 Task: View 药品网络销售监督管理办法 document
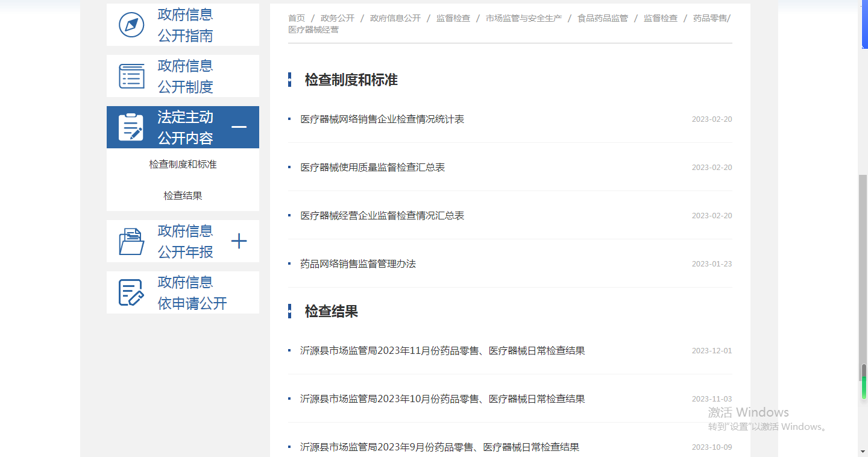[358, 264]
